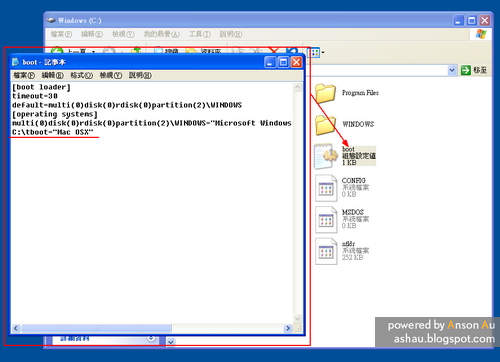Image resolution: width=500 pixels, height=362 pixels.
Task: Close the boot Notepad window
Action: pyautogui.click(x=296, y=62)
